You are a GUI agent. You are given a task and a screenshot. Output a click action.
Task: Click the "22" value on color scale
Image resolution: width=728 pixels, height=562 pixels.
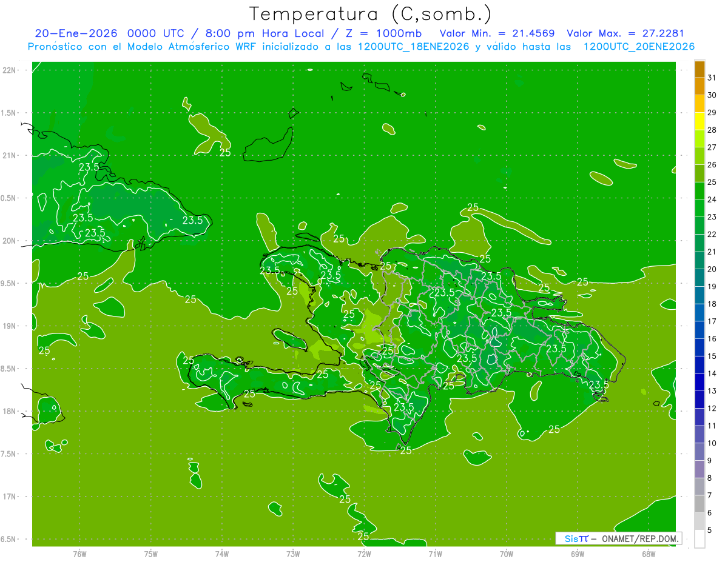click(712, 234)
